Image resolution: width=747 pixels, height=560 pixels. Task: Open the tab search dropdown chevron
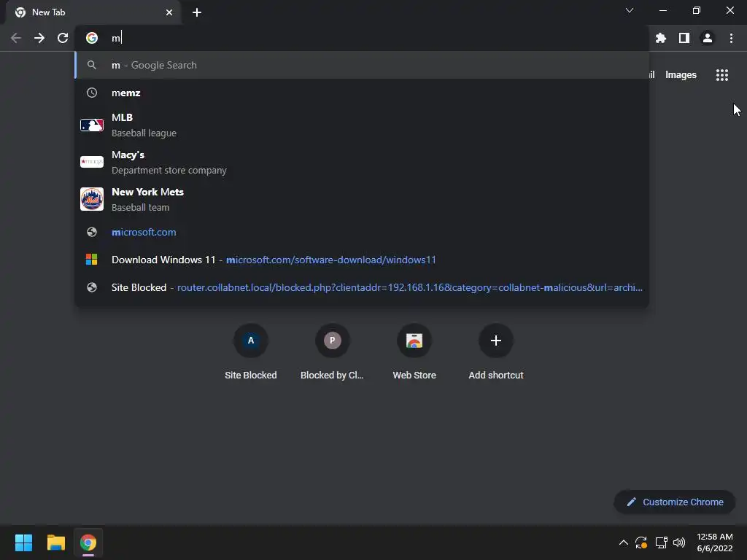[630, 10]
